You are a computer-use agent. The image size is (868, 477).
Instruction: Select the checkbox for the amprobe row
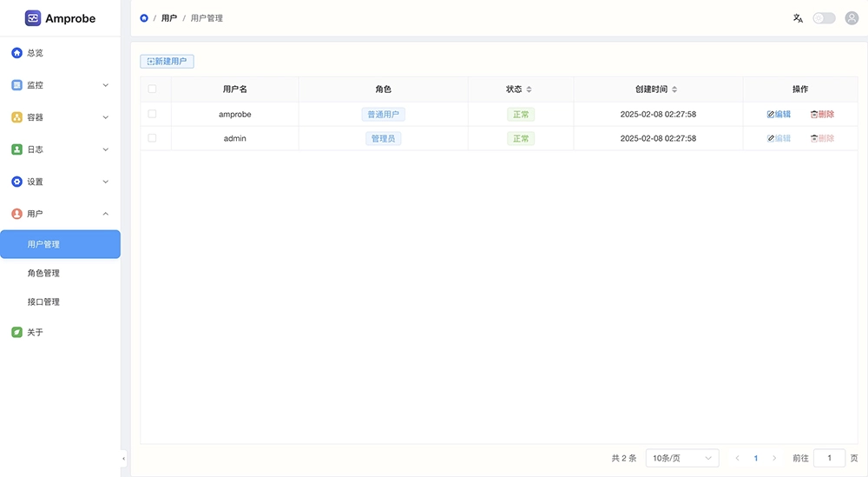153,114
